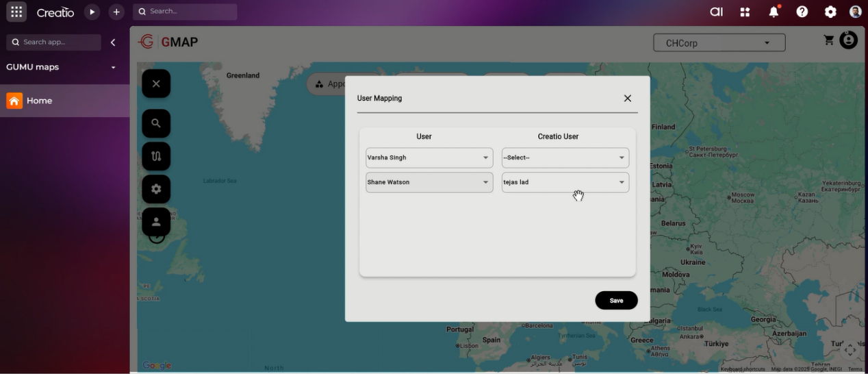868x374 pixels.
Task: Collapse the left sidebar with chevron
Action: (x=113, y=42)
